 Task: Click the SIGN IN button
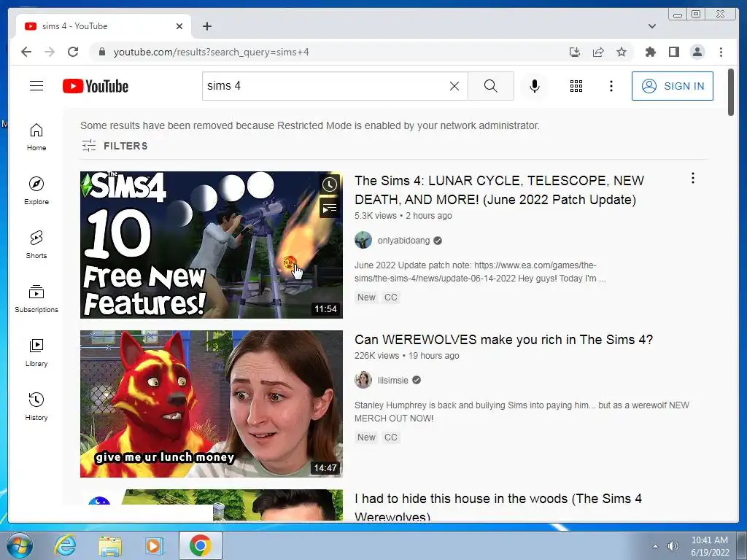click(672, 86)
